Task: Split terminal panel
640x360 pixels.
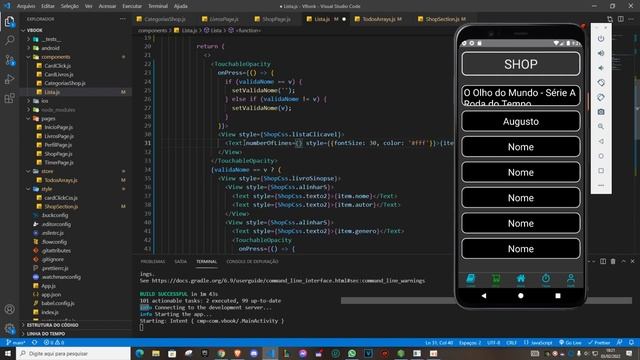Action: [x=603, y=261]
